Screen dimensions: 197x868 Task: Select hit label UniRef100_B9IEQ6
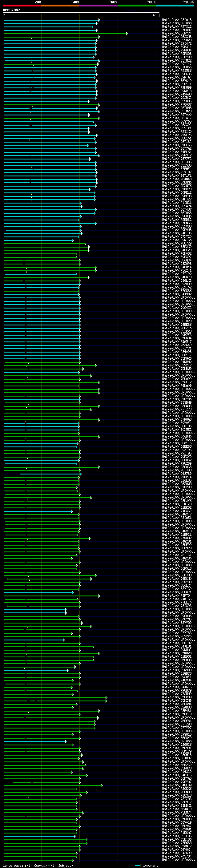(177, 836)
